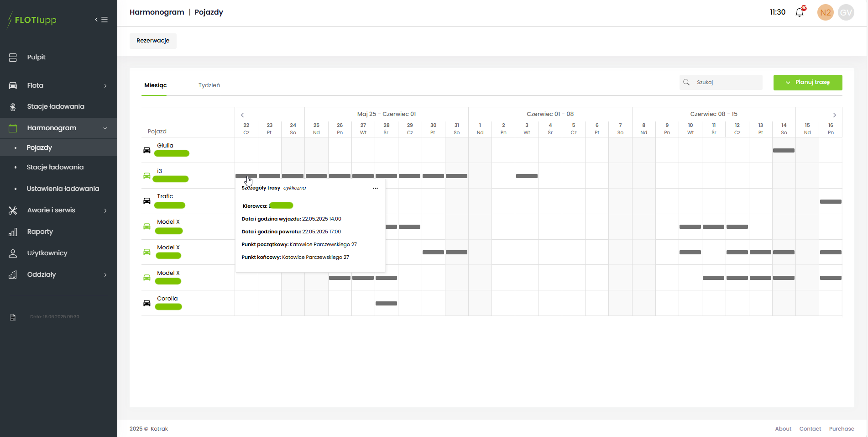Click the Raporty chart icon

pyautogui.click(x=13, y=232)
